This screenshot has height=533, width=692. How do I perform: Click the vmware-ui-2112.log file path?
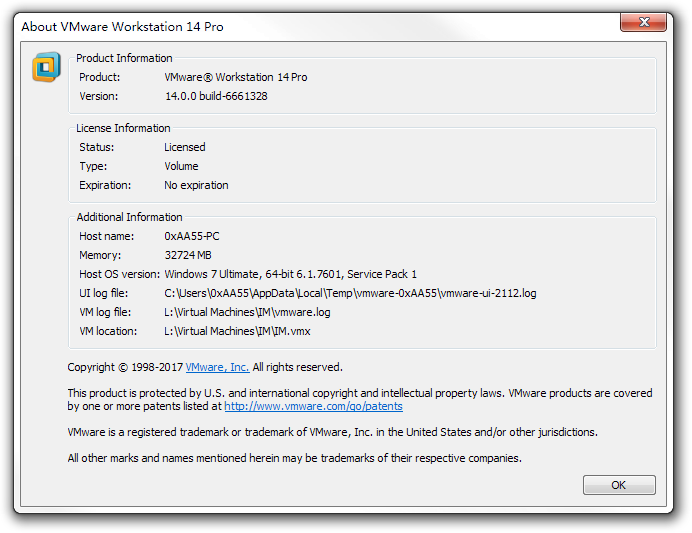click(x=350, y=293)
